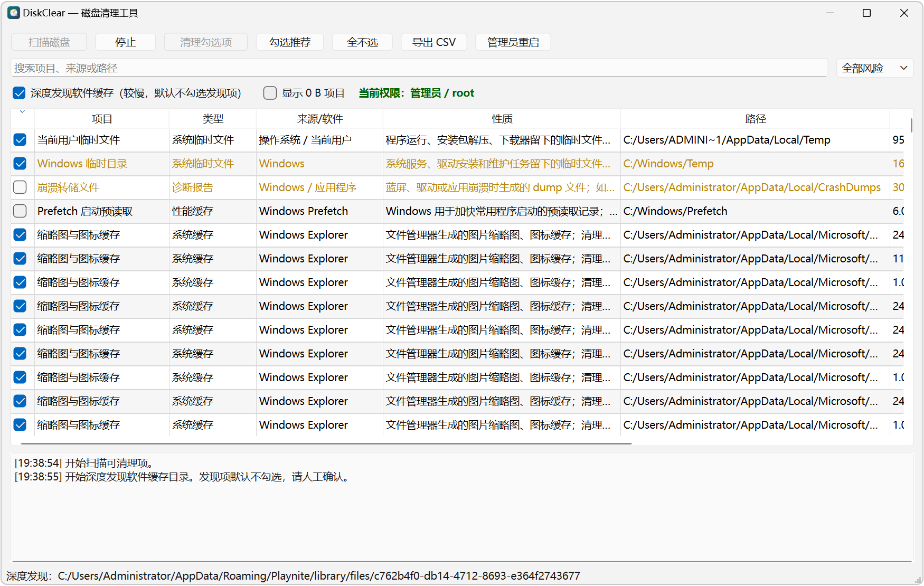The image size is (924, 586).
Task: Click the 扫描磁盘 button
Action: [49, 42]
